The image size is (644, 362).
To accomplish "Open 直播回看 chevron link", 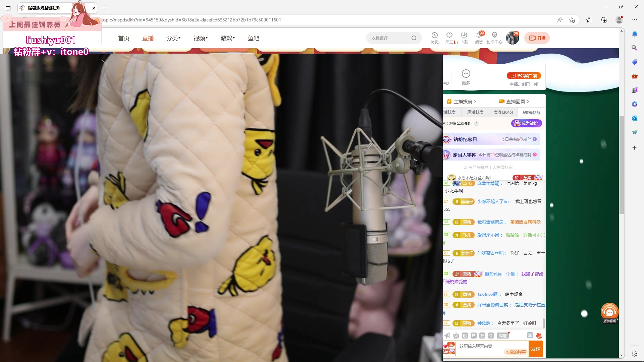I will (514, 101).
